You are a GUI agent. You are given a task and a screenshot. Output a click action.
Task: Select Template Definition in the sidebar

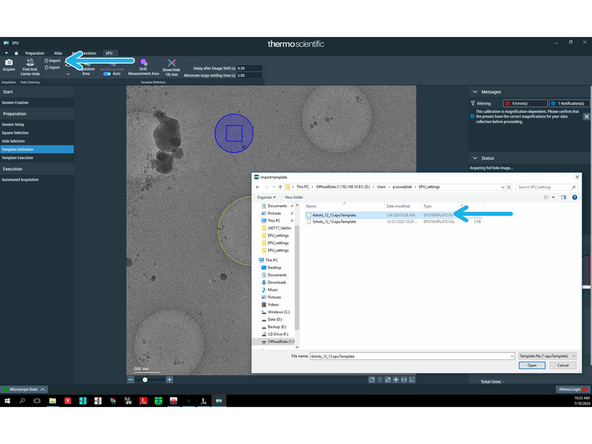tap(37, 150)
